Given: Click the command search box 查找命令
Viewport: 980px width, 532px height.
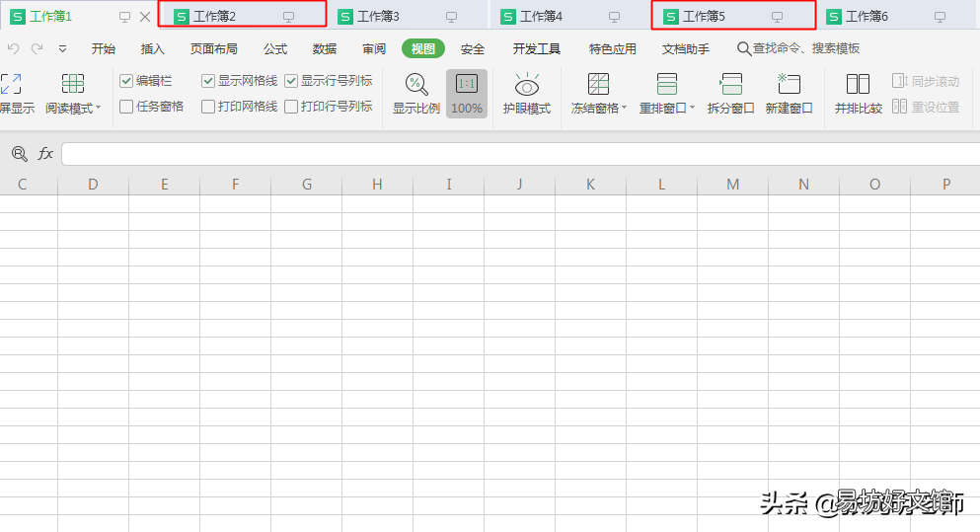Looking at the screenshot, I should click(x=798, y=48).
